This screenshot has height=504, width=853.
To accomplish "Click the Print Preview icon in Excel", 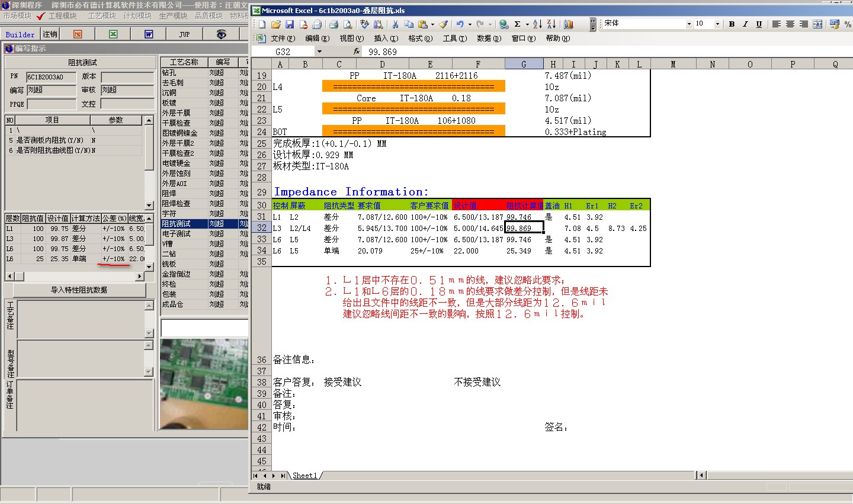I will pyautogui.click(x=348, y=24).
